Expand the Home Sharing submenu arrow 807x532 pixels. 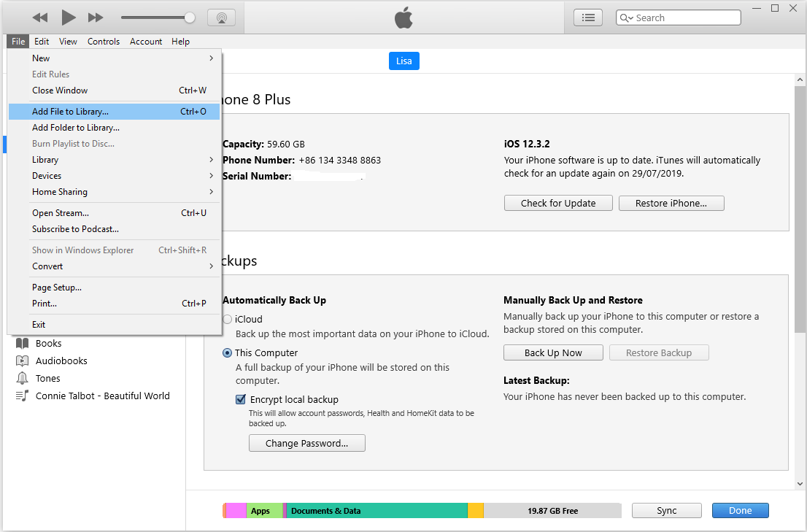click(211, 191)
